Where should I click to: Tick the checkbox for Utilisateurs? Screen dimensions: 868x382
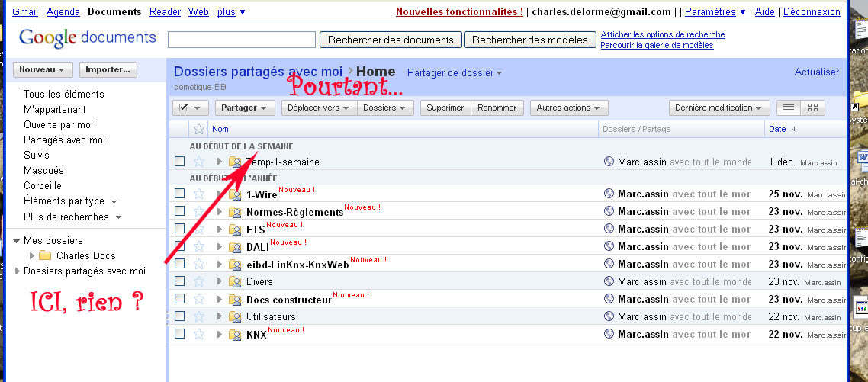click(179, 316)
